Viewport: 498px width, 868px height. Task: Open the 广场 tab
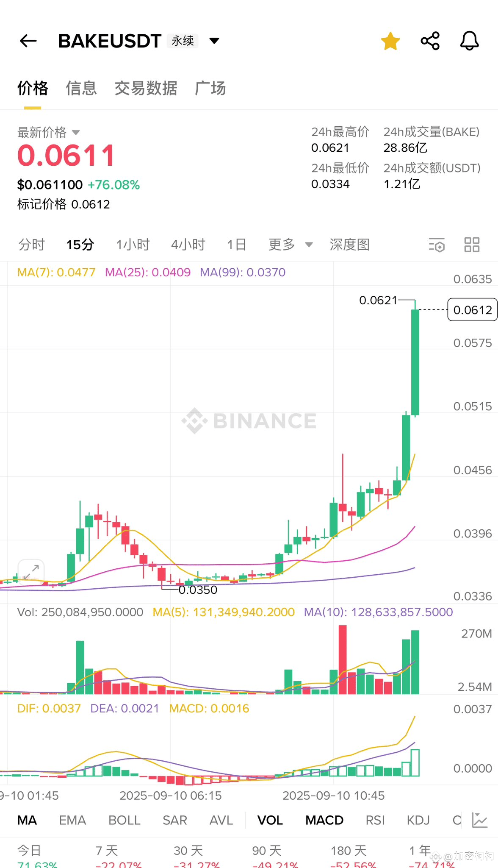click(x=210, y=88)
